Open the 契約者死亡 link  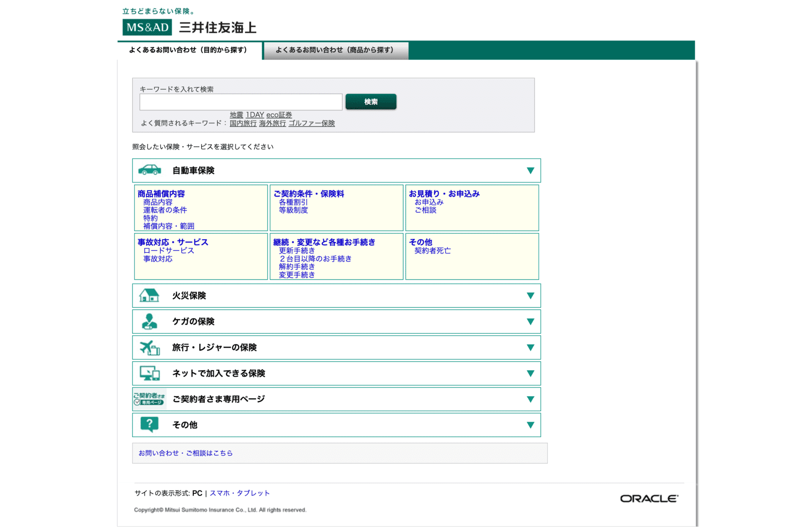(x=433, y=250)
